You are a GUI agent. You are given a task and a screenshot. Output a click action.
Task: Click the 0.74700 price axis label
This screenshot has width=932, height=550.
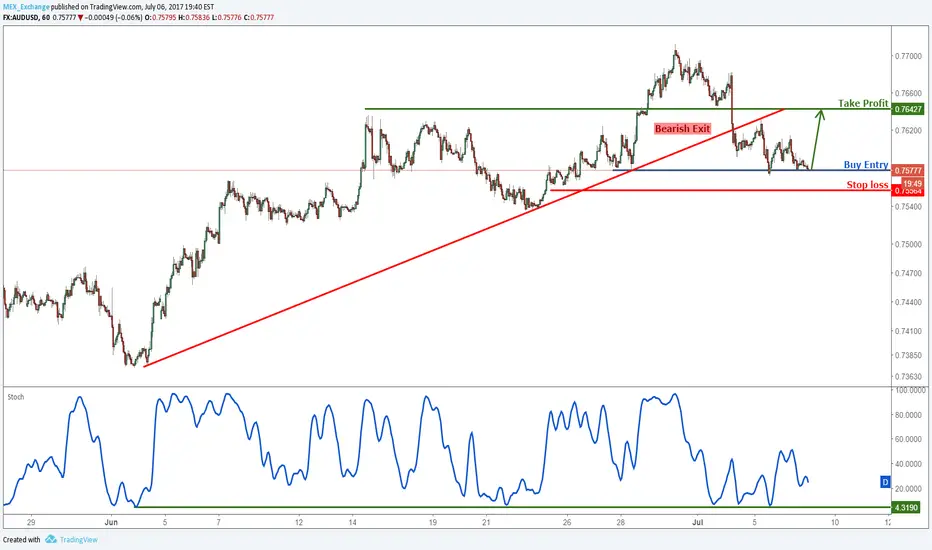[x=908, y=274]
